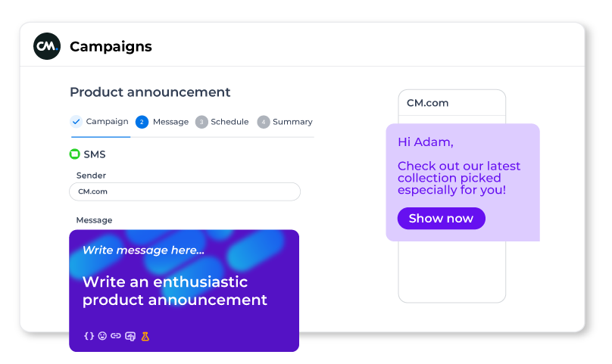Image resolution: width=612 pixels, height=364 pixels.
Task: Click the checkmark beside the Campaign step
Action: 76,121
